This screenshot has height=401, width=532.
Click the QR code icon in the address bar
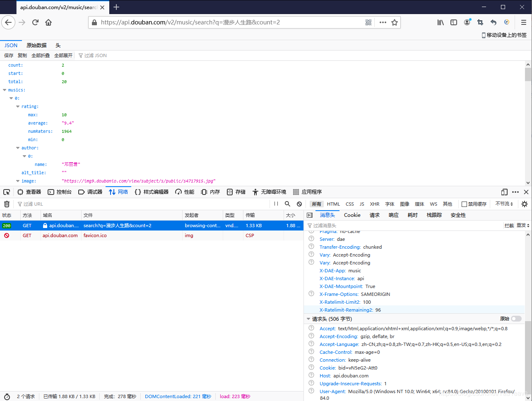pos(368,22)
